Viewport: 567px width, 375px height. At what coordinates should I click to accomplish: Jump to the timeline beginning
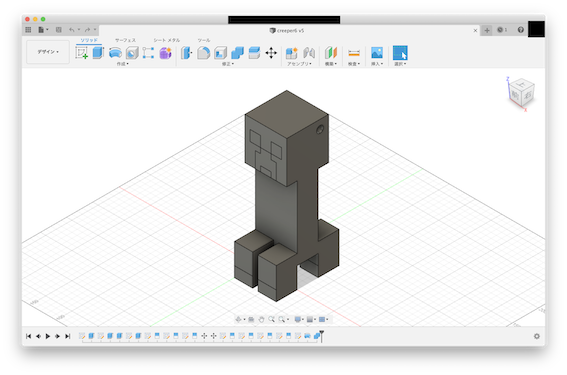[x=28, y=336]
